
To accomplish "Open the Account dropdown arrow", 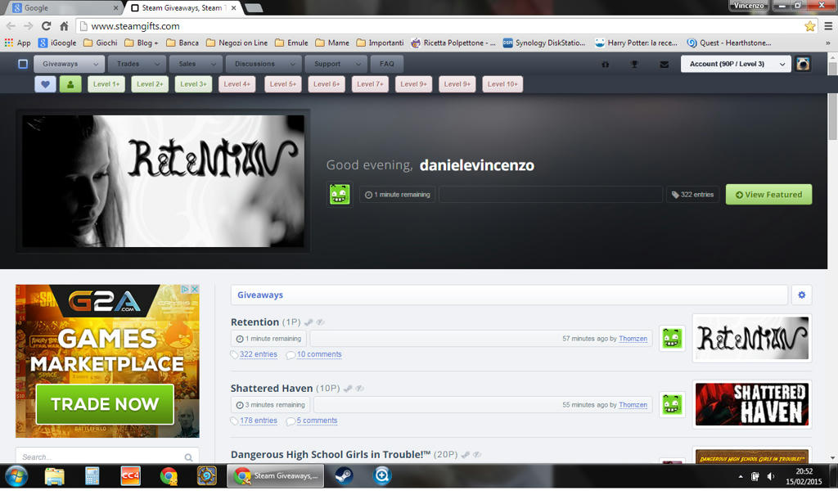I will 782,64.
